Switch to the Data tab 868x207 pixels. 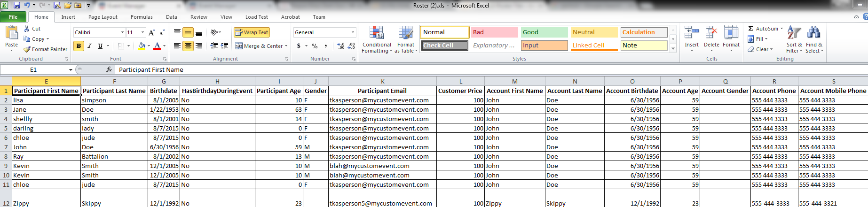tap(172, 17)
